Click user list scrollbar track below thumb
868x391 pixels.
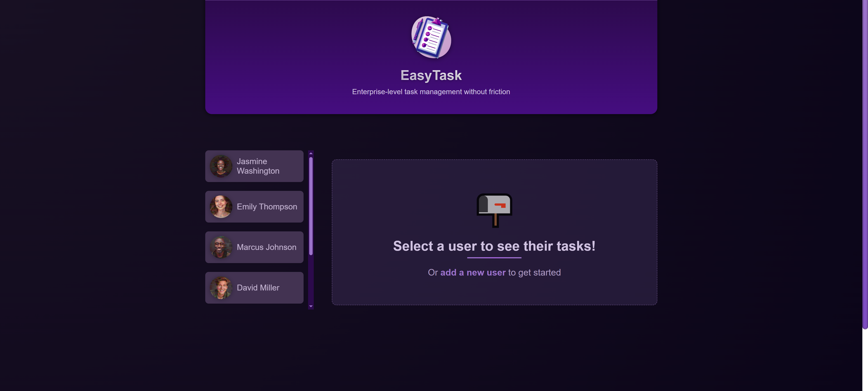(x=311, y=280)
